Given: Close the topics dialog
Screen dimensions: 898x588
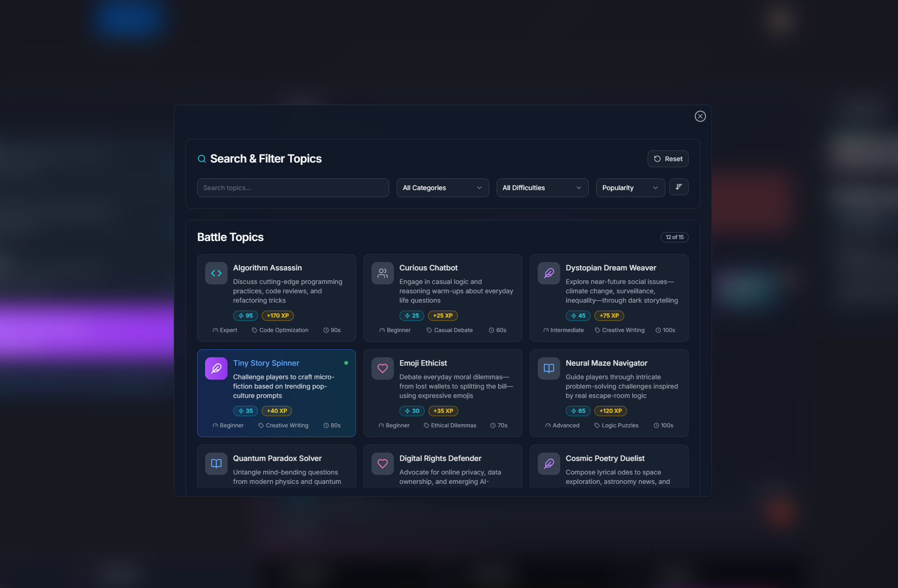Looking at the screenshot, I should [x=700, y=116].
